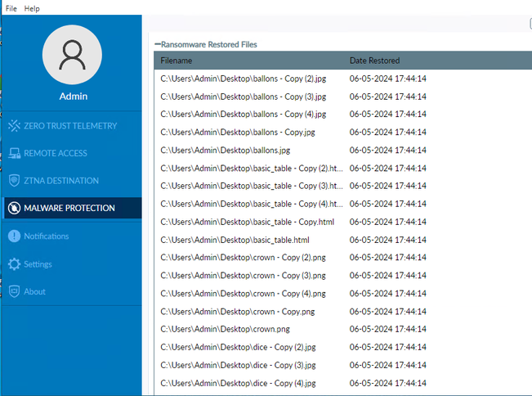Click the Remote Access computer icon
Viewport: 532px width, 396px height.
pos(14,153)
